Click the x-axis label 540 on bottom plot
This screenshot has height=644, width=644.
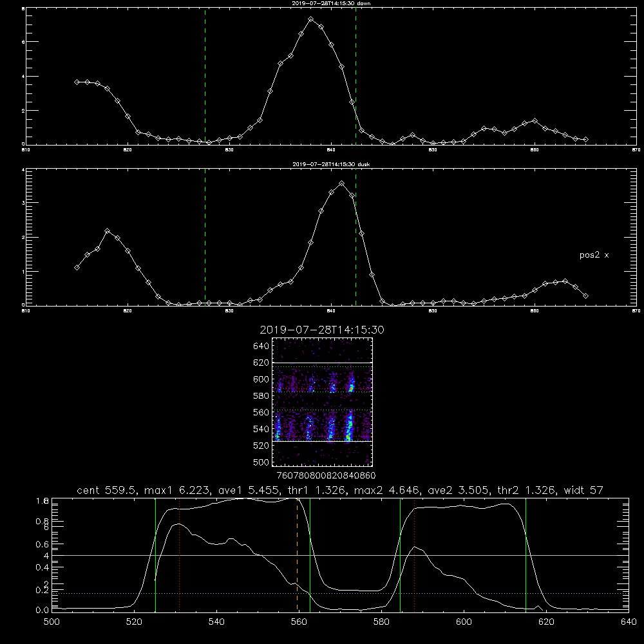click(x=216, y=622)
